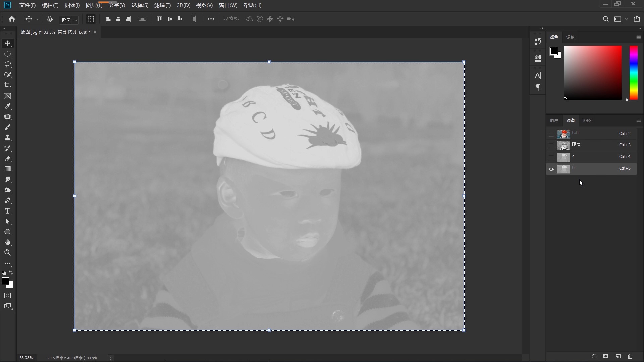The height and width of the screenshot is (362, 644).
Task: Open the 图层 auto-select dropdown
Action: [x=69, y=20]
